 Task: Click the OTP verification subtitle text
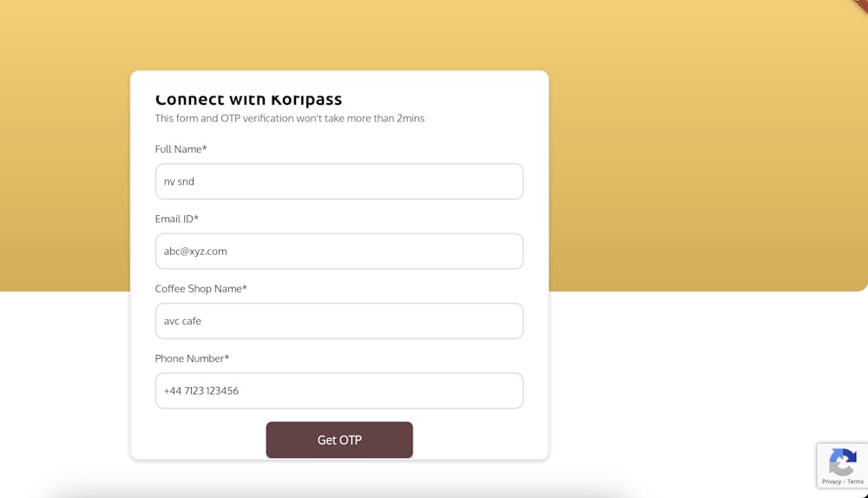point(289,118)
